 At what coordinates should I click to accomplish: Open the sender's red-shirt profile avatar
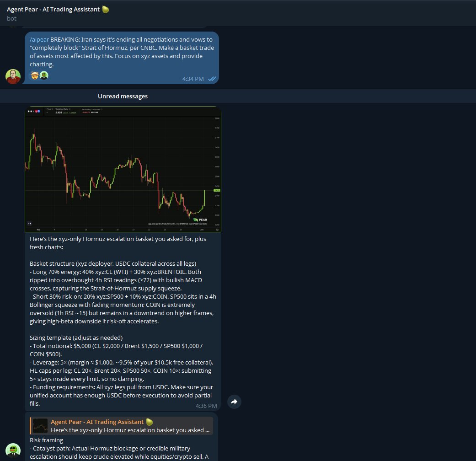point(13,76)
